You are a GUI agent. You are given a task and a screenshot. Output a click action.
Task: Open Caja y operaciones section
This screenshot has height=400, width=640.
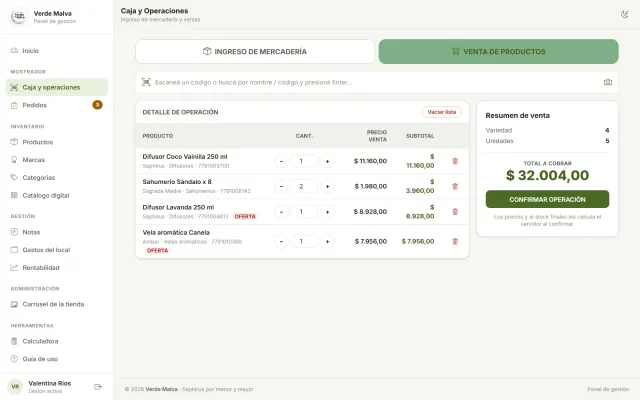pos(57,87)
